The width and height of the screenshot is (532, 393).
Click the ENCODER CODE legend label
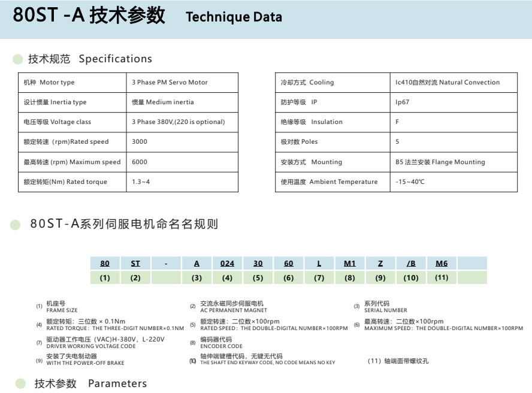[221, 346]
